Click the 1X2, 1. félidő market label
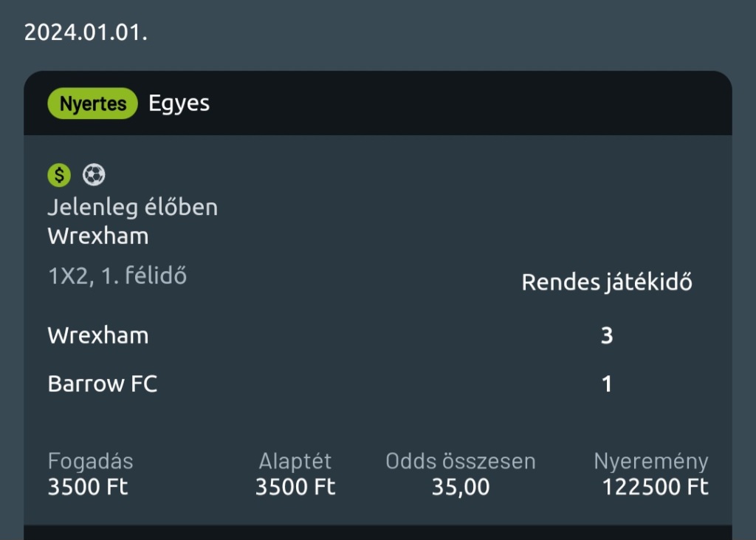 point(117,276)
